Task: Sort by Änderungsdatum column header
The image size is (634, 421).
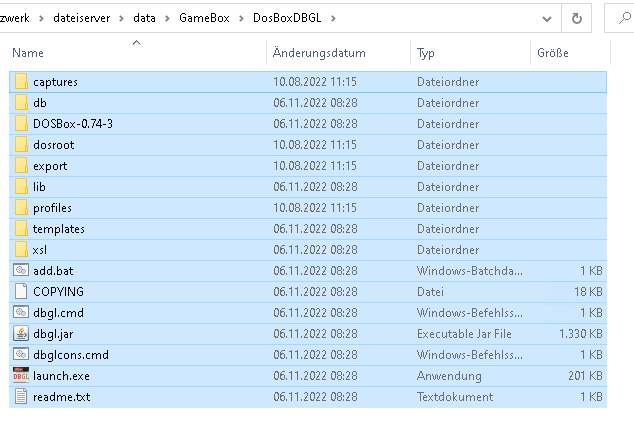Action: [319, 53]
